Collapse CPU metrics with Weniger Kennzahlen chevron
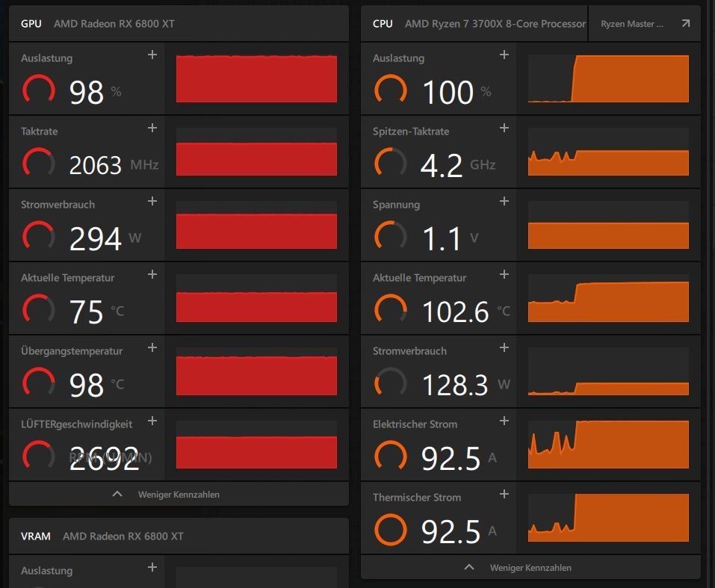This screenshot has width=715, height=588. 469,567
